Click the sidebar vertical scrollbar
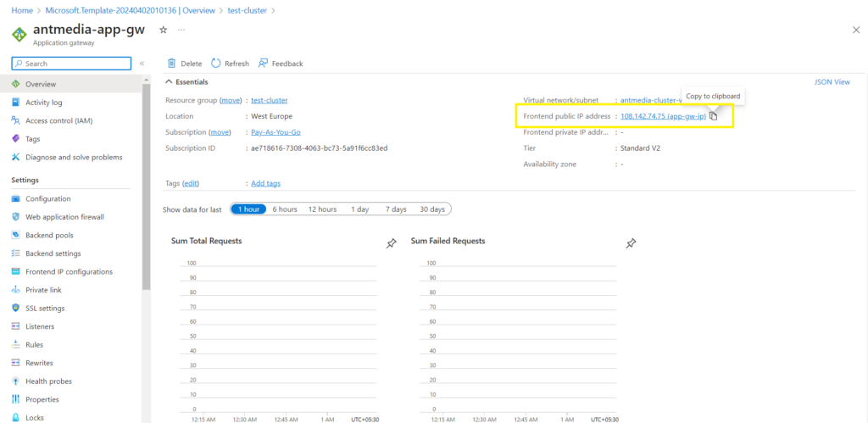The image size is (868, 423). coord(146,186)
